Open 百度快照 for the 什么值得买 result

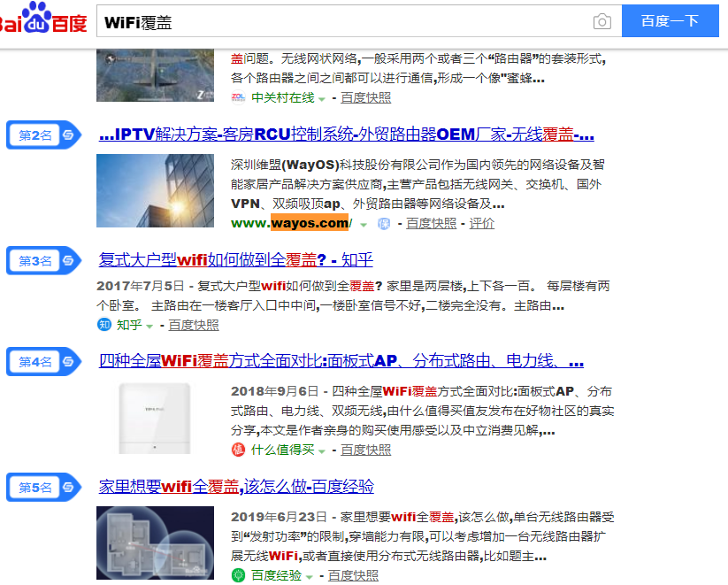point(366,450)
